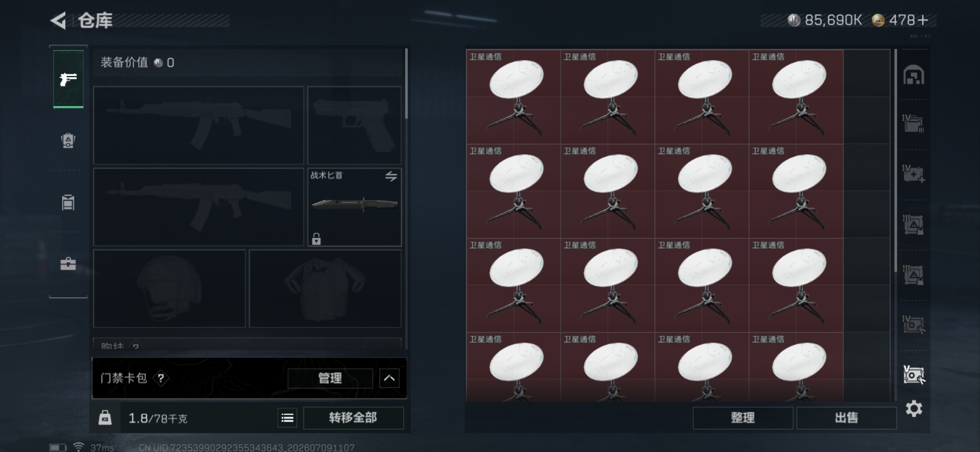Open the backpack tab in left sidebar
The image size is (980, 452).
coord(68,141)
